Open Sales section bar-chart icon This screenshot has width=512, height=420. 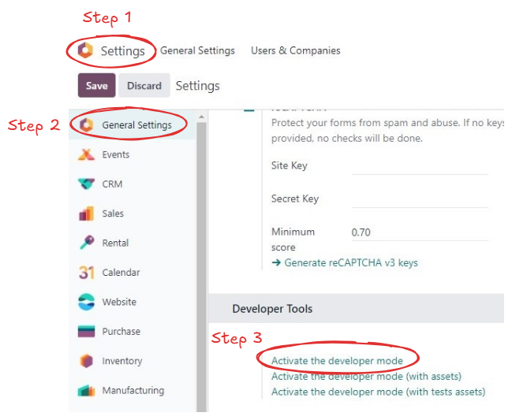[x=86, y=214]
